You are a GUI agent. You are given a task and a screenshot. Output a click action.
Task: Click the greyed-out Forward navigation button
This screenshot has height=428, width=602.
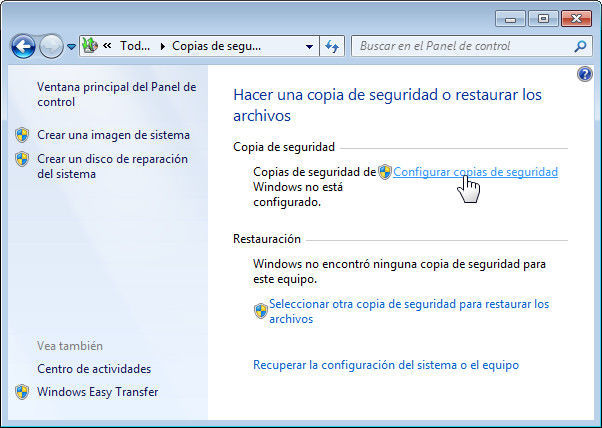(51, 46)
